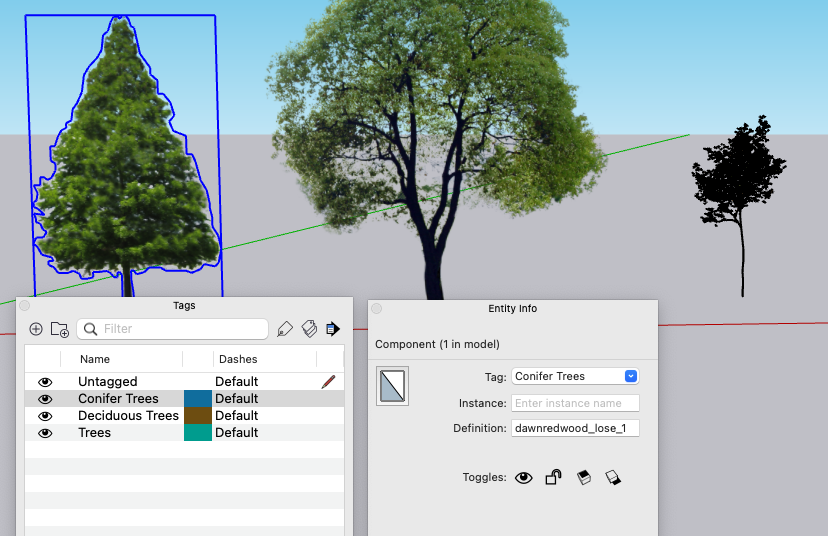828x536 pixels.
Task: Open Dashes setting for Conifer Trees
Action: [x=237, y=398]
